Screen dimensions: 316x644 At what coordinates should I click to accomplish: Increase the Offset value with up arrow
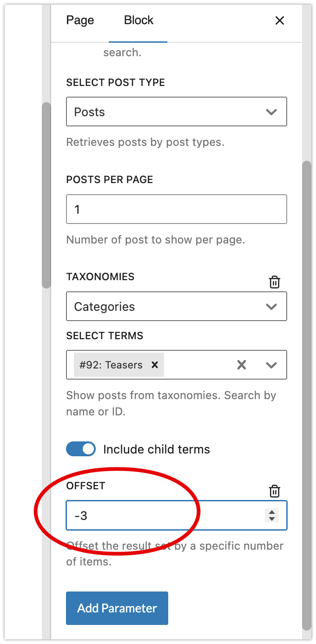pos(272,512)
